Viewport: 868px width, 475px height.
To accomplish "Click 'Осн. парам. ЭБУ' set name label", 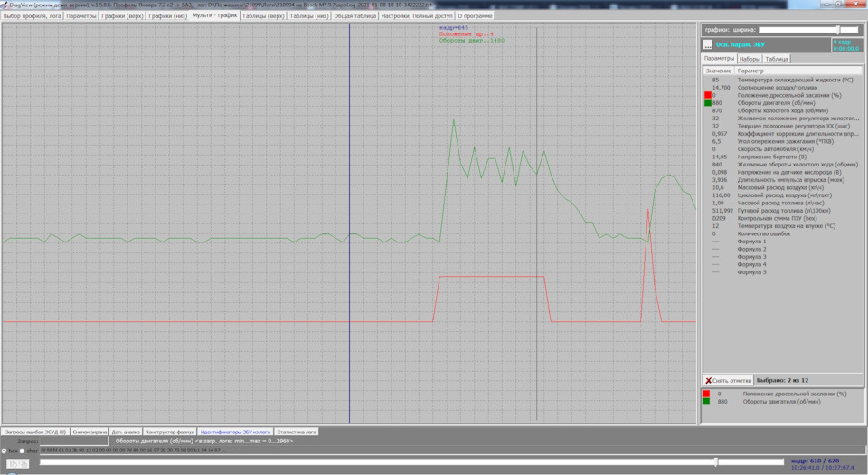I will [x=741, y=45].
